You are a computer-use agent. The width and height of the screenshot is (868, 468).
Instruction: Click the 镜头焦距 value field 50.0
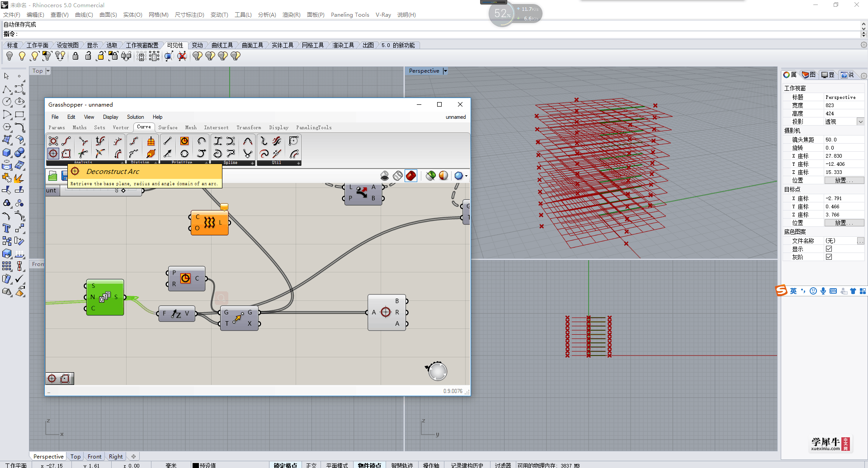point(844,140)
